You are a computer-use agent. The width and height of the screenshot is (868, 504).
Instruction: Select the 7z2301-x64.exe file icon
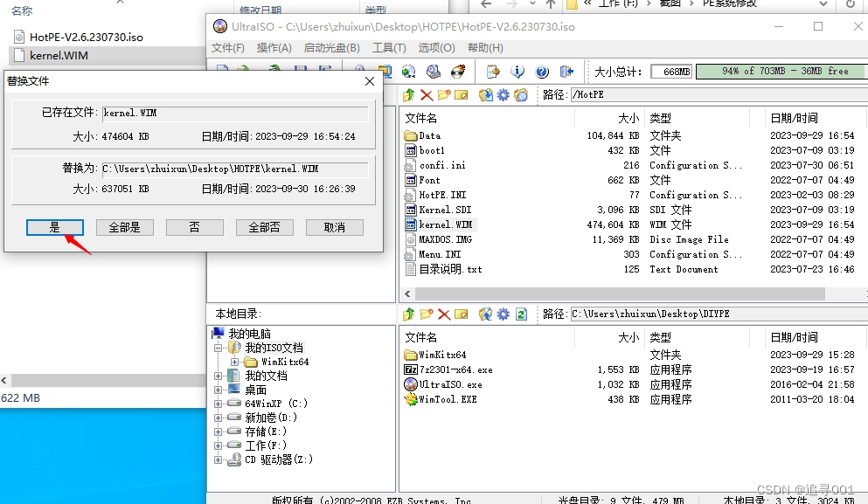(x=411, y=369)
